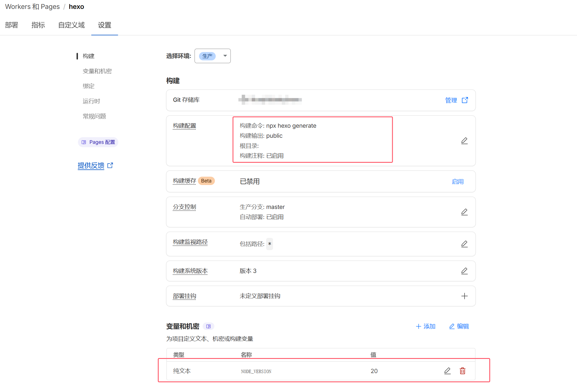Edit build system version with pencil icon
577x392 pixels.
pyautogui.click(x=464, y=271)
